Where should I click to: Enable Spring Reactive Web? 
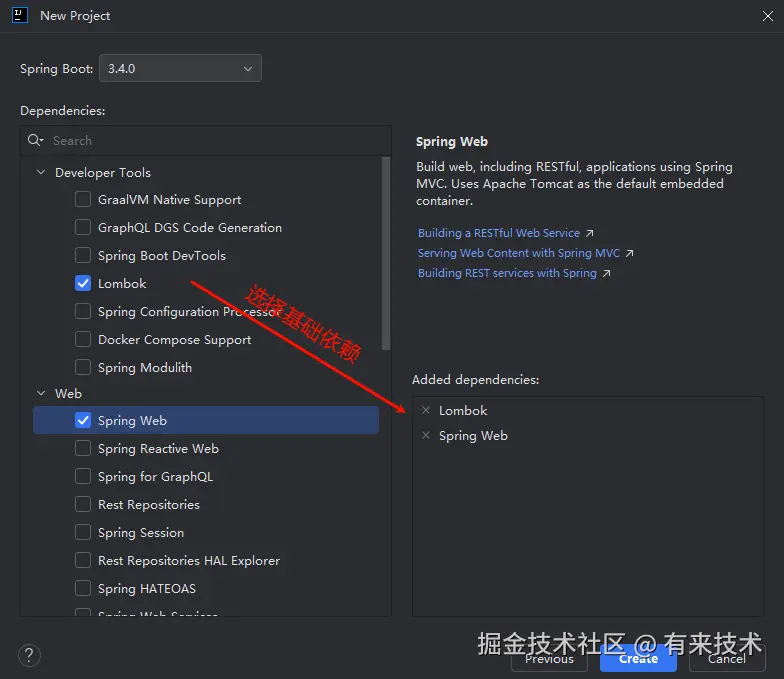(83, 448)
